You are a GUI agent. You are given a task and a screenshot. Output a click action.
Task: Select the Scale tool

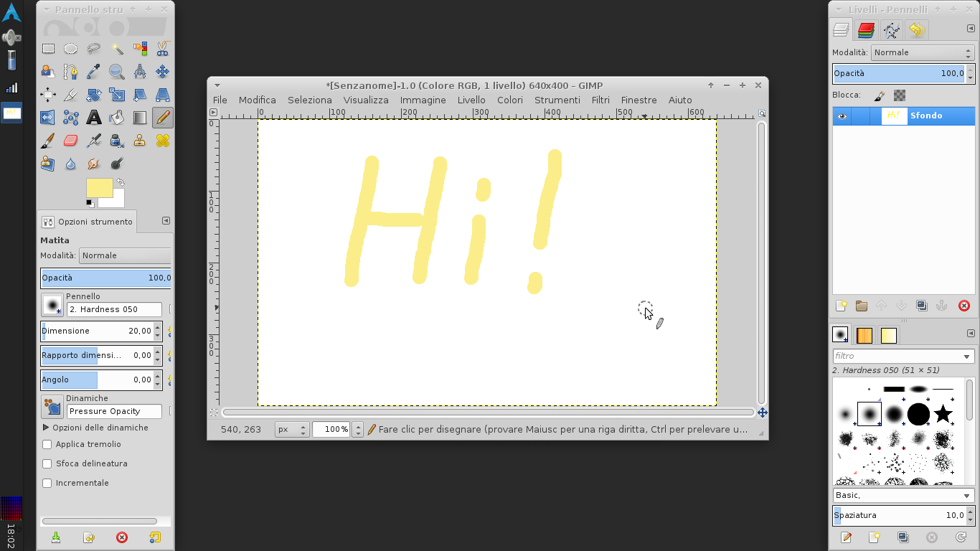click(117, 95)
